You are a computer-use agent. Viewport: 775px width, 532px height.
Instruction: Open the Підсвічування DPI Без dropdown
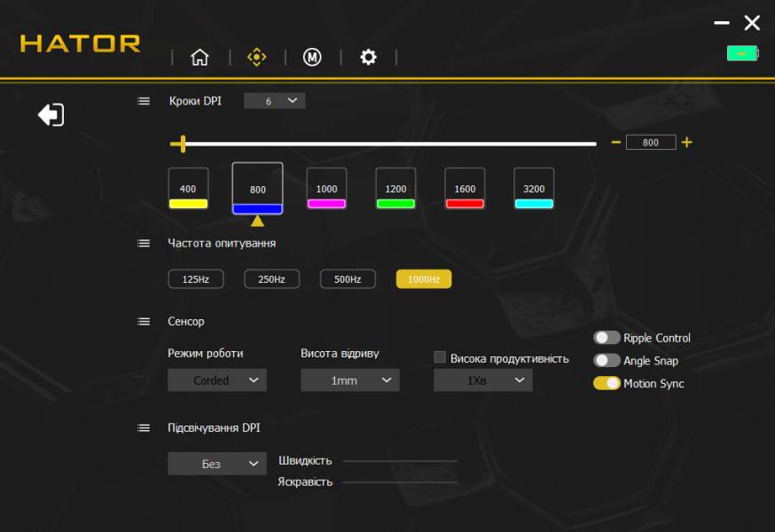(217, 464)
